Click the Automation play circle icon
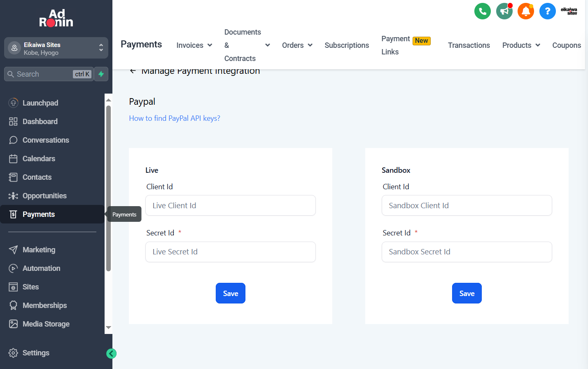Image resolution: width=588 pixels, height=369 pixels. point(13,268)
